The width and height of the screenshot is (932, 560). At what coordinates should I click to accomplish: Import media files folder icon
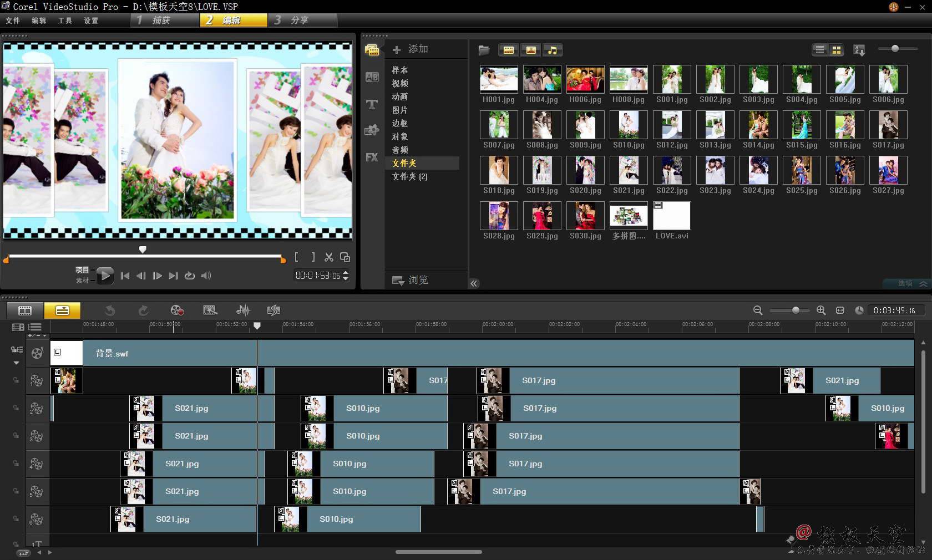click(x=484, y=50)
